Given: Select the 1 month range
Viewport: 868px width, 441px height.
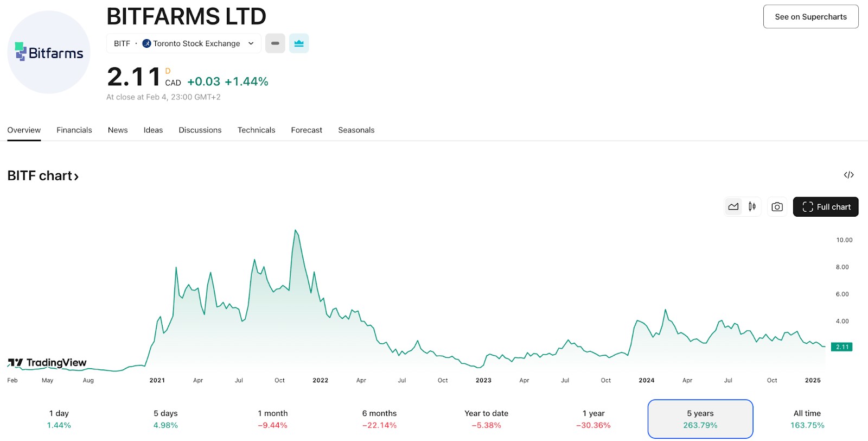Looking at the screenshot, I should tap(272, 419).
